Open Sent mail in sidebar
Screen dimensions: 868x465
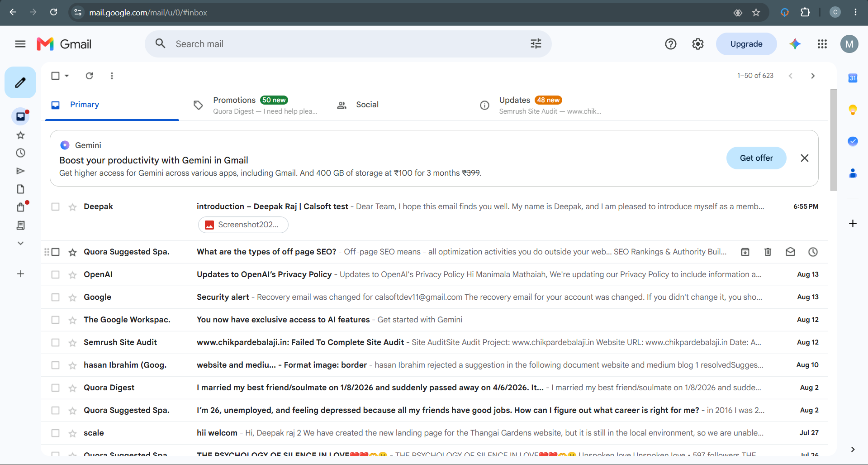click(20, 171)
